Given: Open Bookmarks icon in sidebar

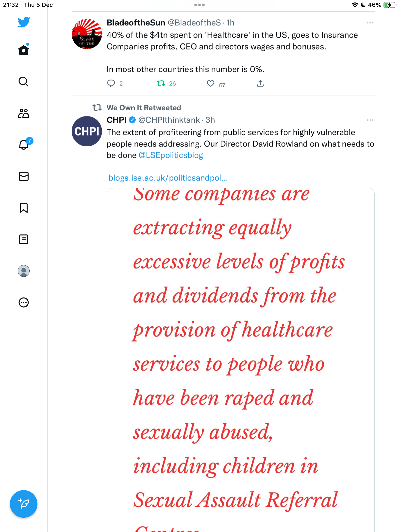Looking at the screenshot, I should (24, 208).
